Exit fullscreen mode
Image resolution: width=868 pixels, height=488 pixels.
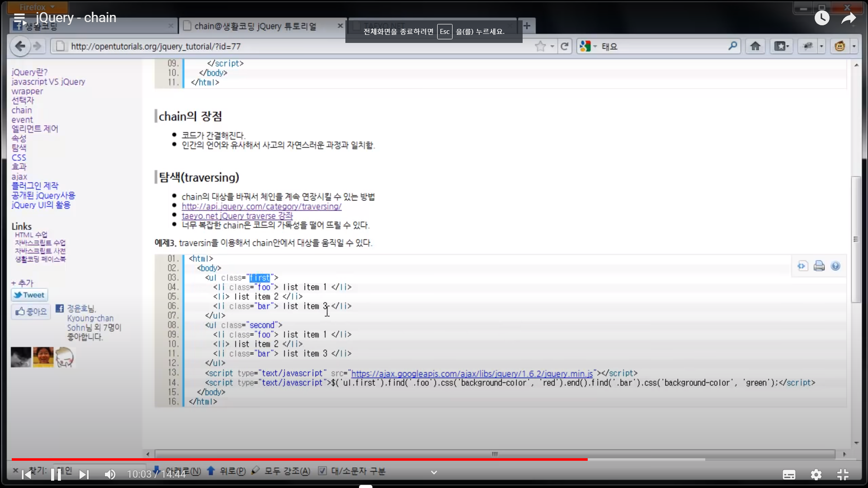tap(843, 474)
